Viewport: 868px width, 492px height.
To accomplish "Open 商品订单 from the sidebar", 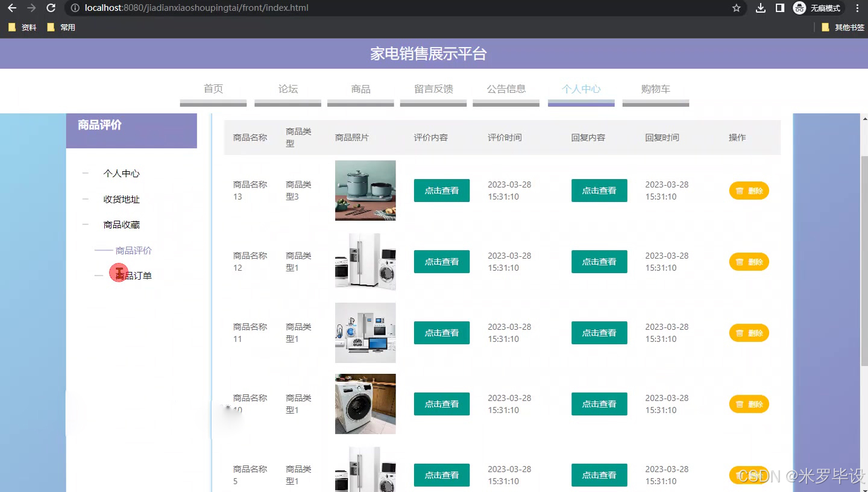I will click(x=134, y=275).
